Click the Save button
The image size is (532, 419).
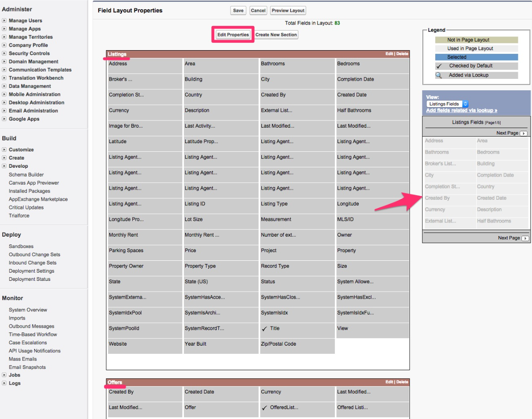coord(238,10)
